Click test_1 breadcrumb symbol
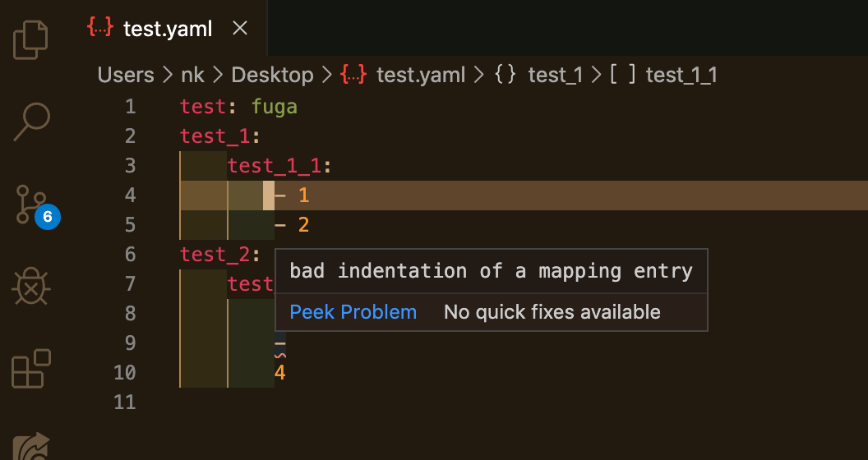Viewport: 868px width, 460px height. tap(555, 75)
